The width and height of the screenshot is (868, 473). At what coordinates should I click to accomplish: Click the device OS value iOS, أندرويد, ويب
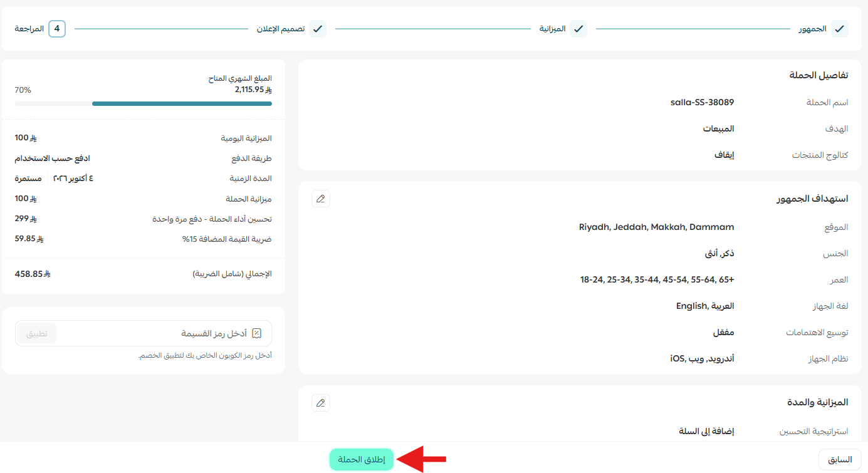click(702, 358)
